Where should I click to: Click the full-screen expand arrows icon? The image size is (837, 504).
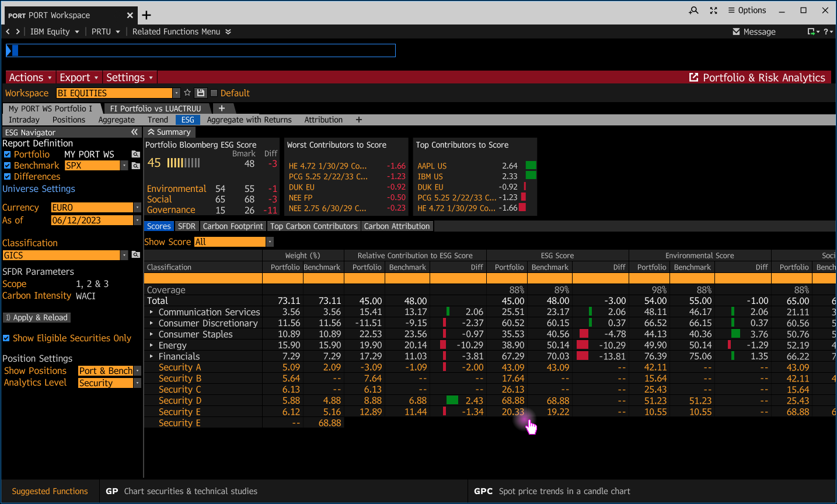[x=713, y=10]
